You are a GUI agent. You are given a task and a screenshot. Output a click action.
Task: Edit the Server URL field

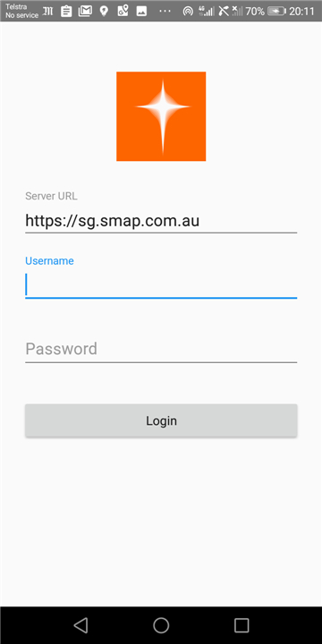coord(161,221)
